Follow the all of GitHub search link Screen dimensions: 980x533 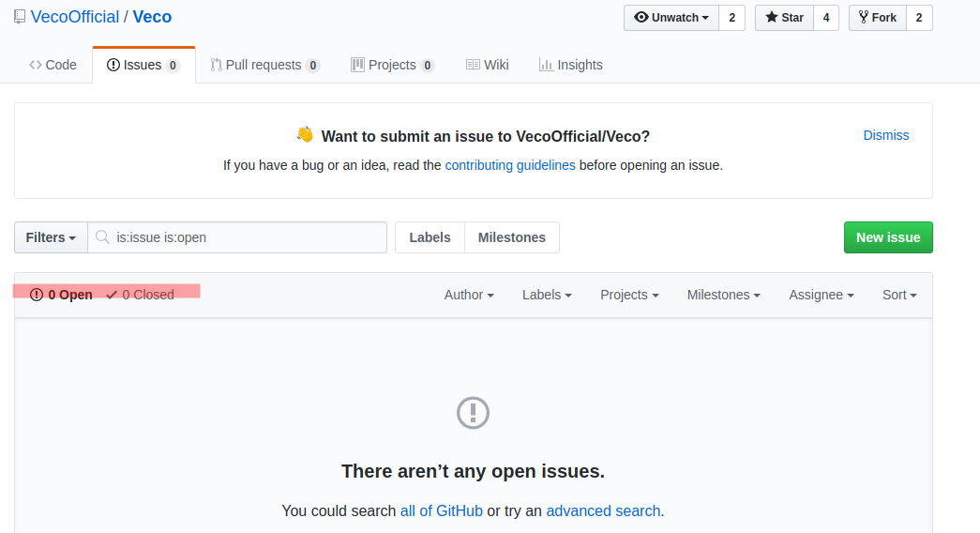coord(442,511)
